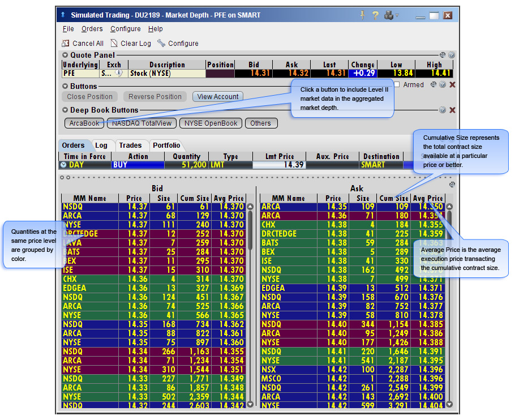Click the Bid table scroll down arrow
This screenshot has height=420, width=515.
pyautogui.click(x=250, y=404)
